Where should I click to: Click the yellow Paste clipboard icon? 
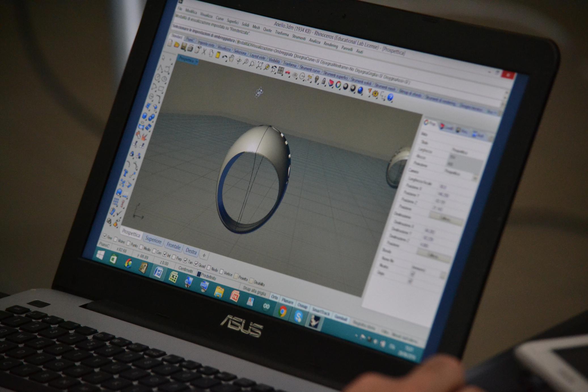[x=218, y=55]
